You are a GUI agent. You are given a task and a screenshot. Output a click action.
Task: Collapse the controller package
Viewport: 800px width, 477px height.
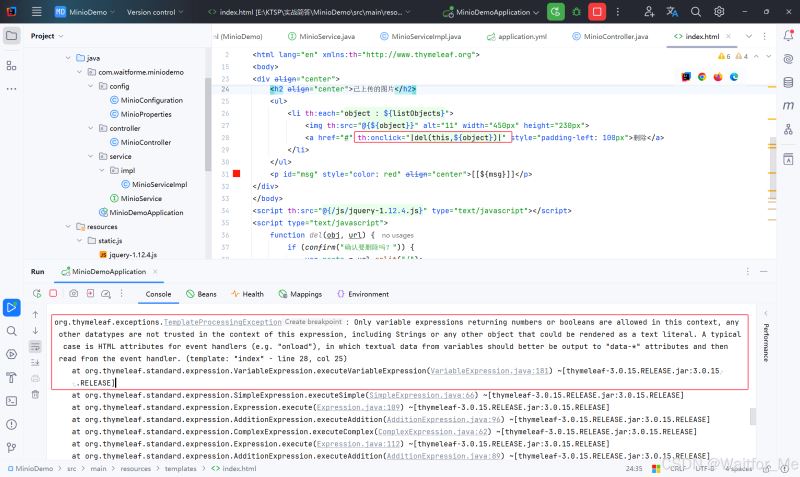(x=90, y=128)
